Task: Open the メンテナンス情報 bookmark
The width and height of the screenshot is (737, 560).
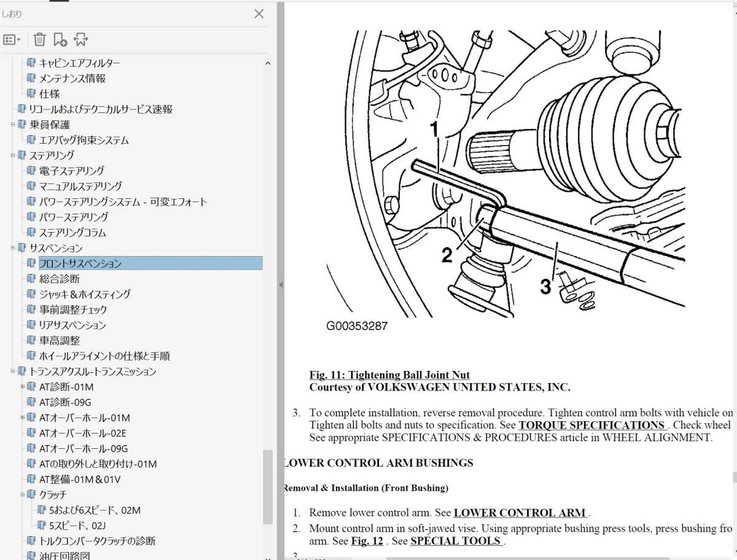Action: pyautogui.click(x=72, y=78)
